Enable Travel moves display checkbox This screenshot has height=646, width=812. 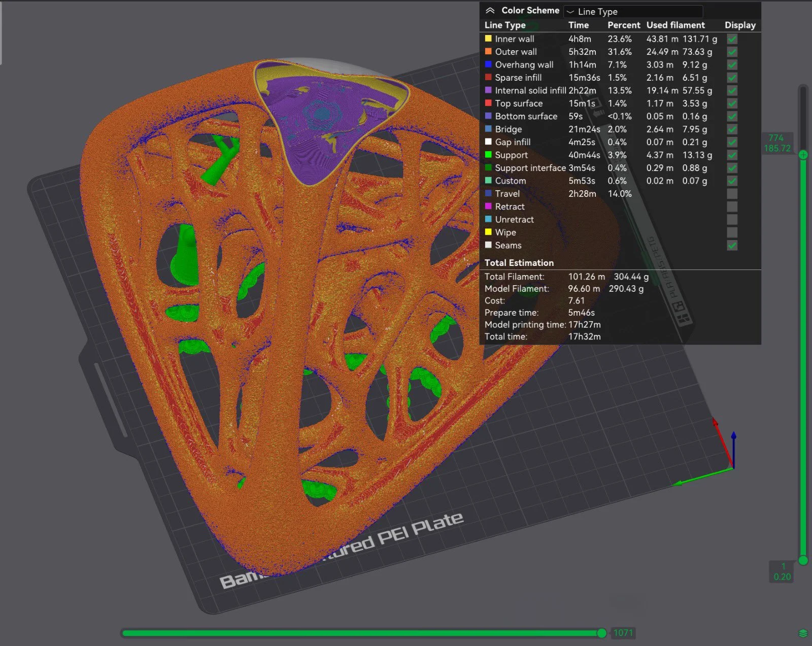732,193
